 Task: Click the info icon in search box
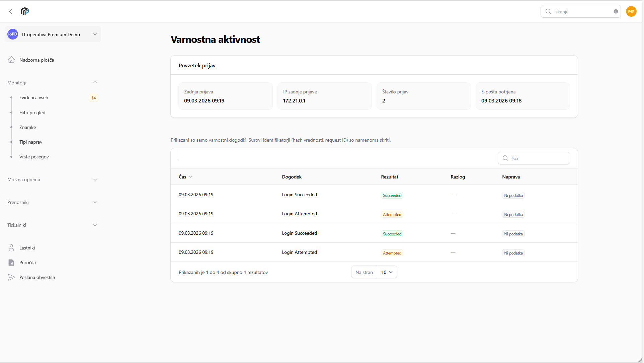[x=616, y=11]
